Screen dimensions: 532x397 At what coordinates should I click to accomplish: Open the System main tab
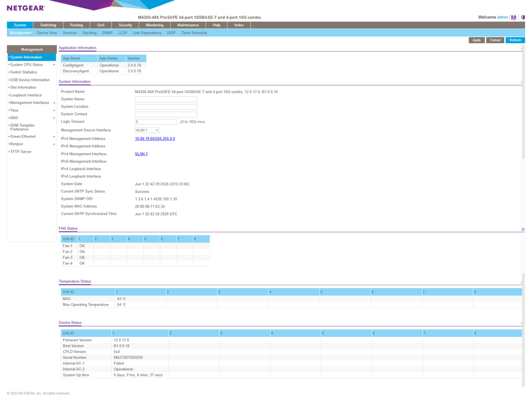[x=20, y=25]
